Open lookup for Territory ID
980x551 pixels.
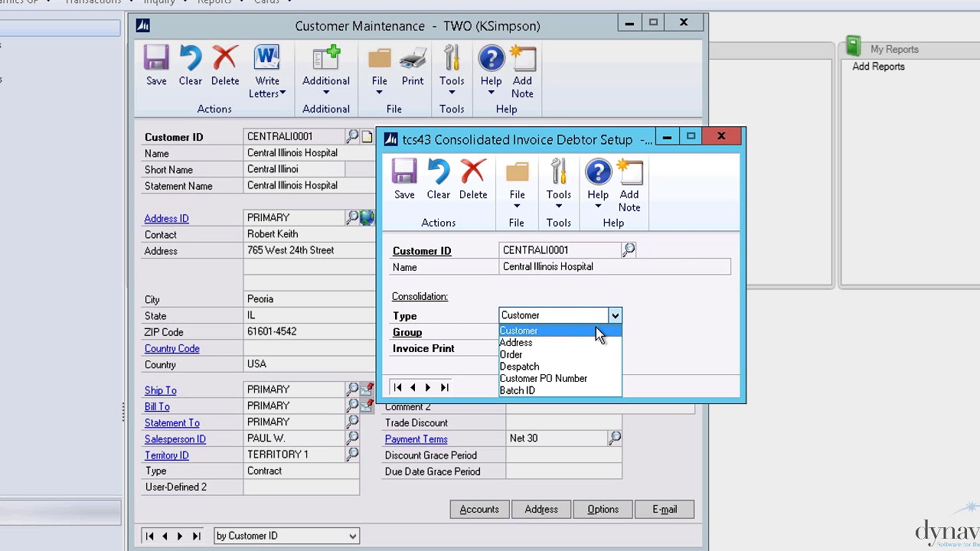tap(352, 454)
